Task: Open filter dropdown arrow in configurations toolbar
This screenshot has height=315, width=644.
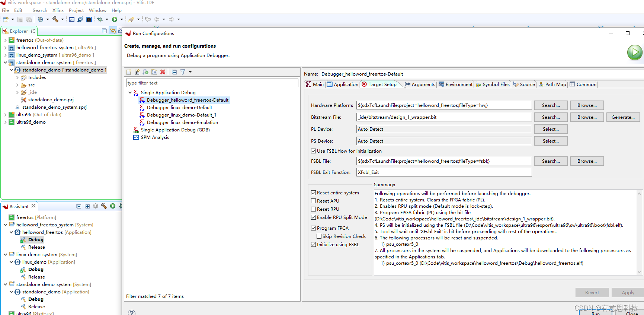Action: pyautogui.click(x=190, y=72)
